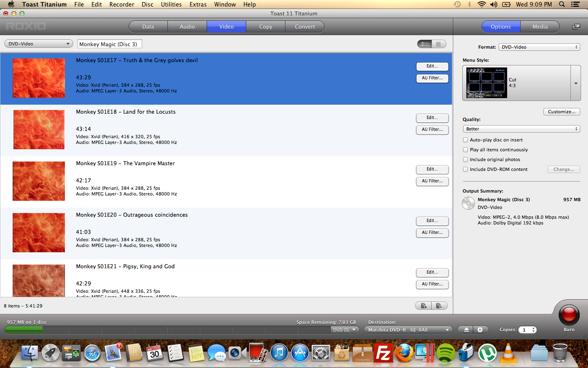Click AU Filter for Monkey S01E18
Screen dimensions: 588x368
pyautogui.click(x=432, y=130)
